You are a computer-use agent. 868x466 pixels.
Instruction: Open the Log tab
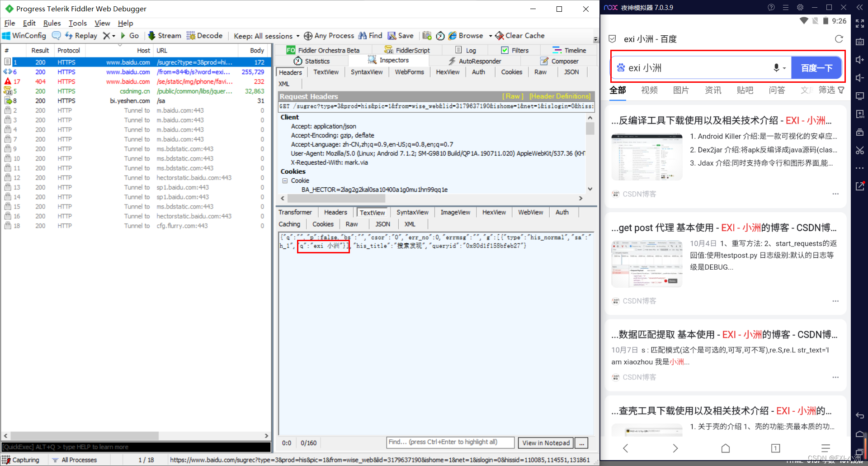[x=466, y=50]
